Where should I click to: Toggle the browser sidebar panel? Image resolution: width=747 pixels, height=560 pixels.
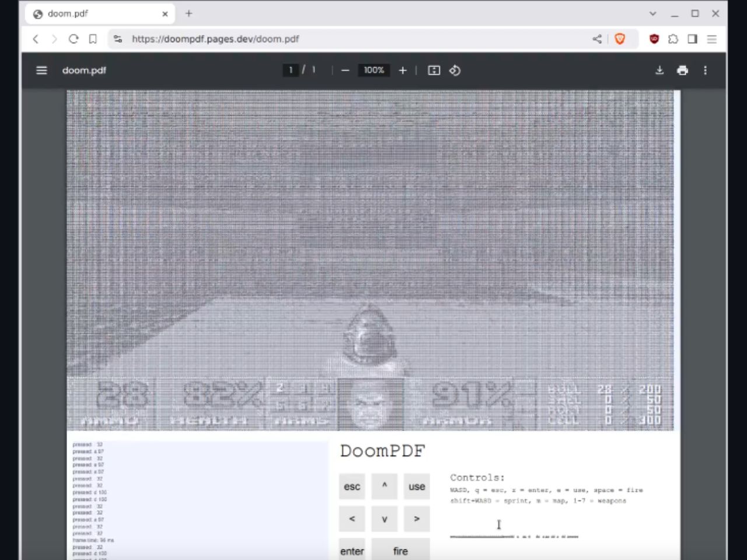click(693, 39)
